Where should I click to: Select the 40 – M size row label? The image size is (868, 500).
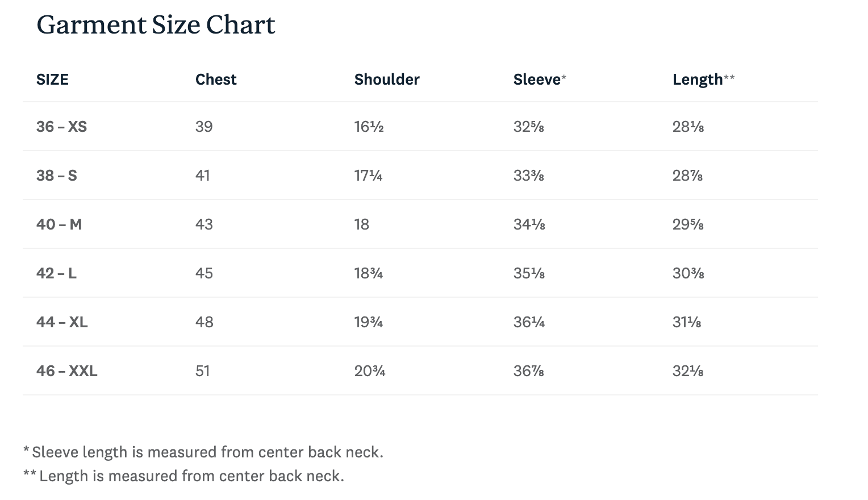59,224
